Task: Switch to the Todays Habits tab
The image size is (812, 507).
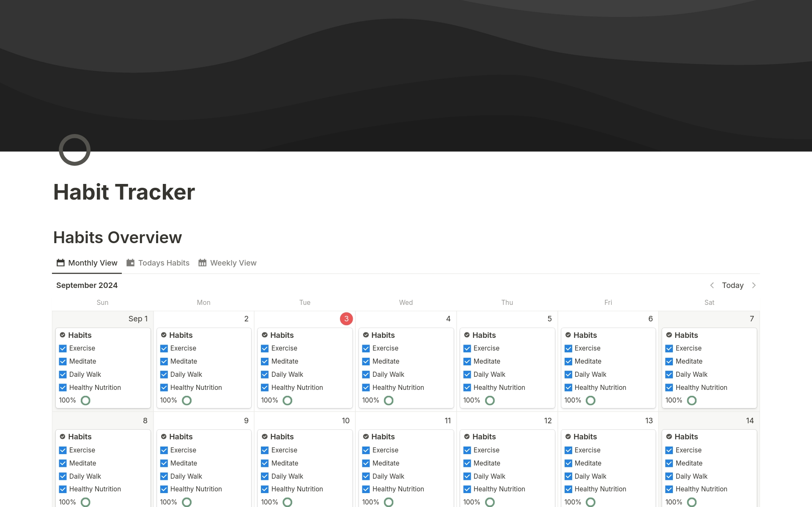Action: pyautogui.click(x=164, y=263)
